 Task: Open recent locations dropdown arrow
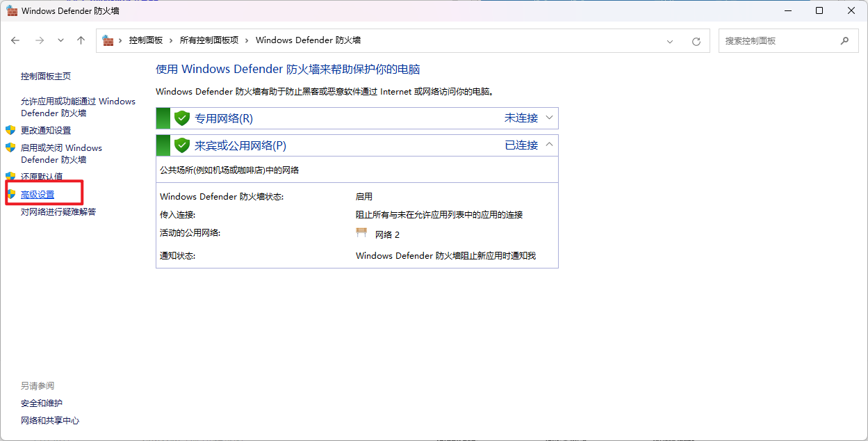tap(60, 40)
